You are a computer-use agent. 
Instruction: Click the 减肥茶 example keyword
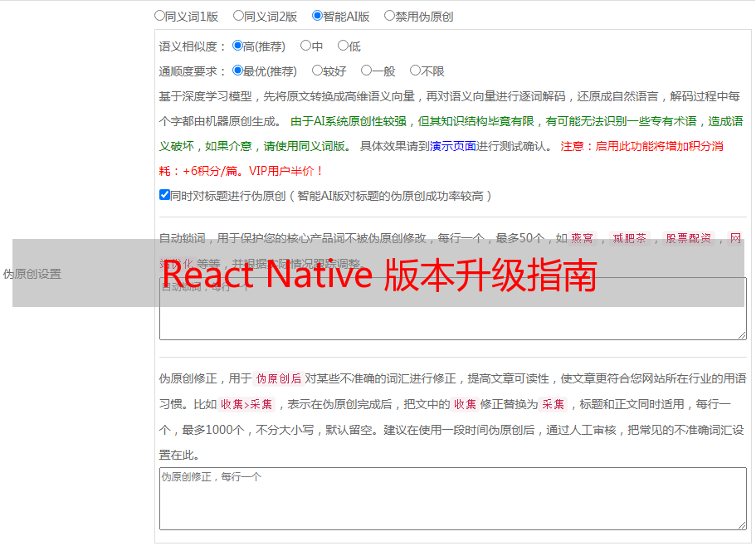click(629, 238)
